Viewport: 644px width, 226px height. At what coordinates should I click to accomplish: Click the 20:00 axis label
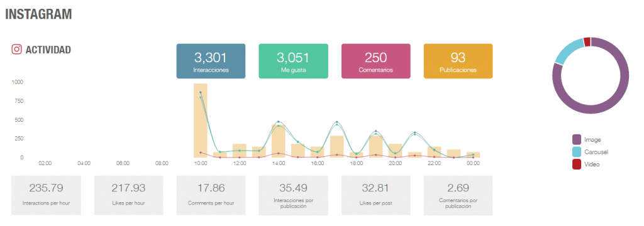click(395, 163)
